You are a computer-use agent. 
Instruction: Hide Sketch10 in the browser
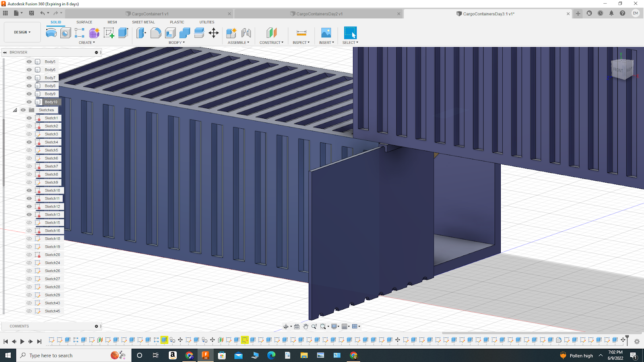(29, 190)
